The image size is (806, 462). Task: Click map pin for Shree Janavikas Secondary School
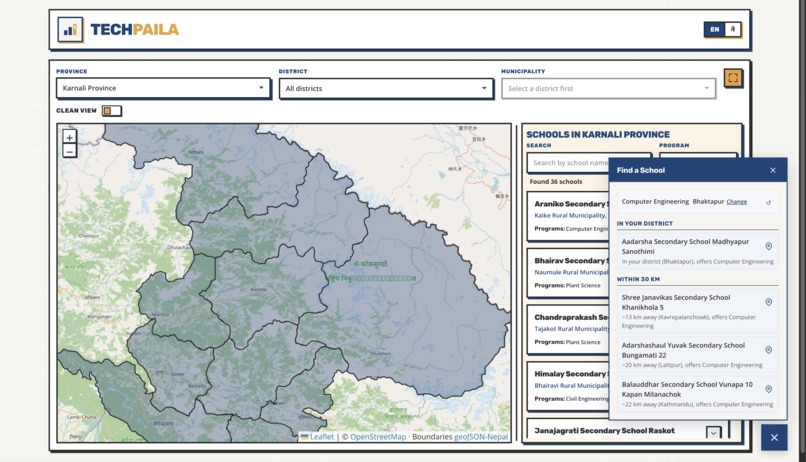click(x=768, y=302)
